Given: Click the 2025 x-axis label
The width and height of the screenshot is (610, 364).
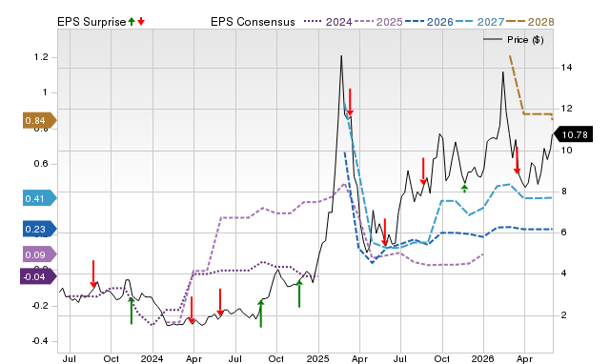Looking at the screenshot, I should pyautogui.click(x=317, y=358).
